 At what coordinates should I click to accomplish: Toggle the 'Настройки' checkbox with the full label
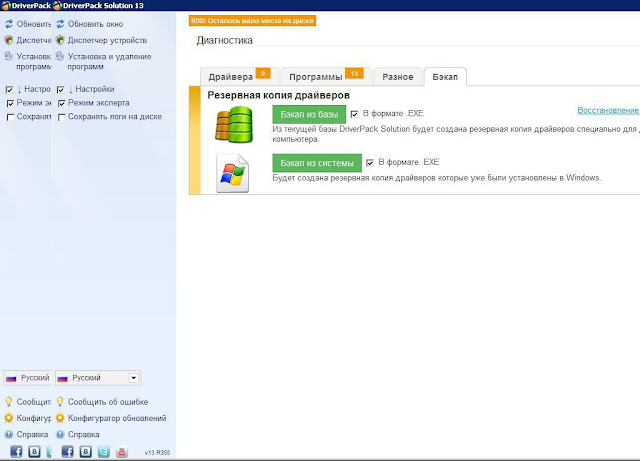point(60,89)
